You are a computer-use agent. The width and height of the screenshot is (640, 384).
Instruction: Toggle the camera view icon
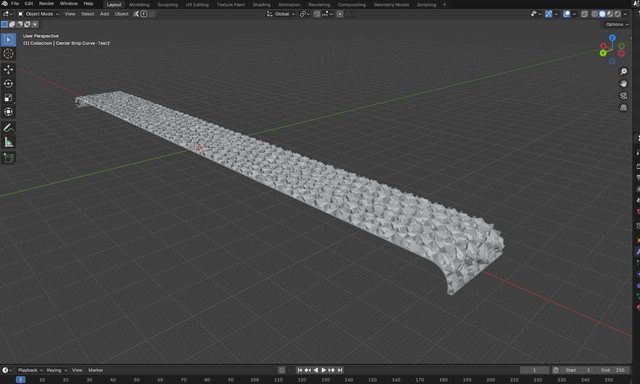[623, 95]
